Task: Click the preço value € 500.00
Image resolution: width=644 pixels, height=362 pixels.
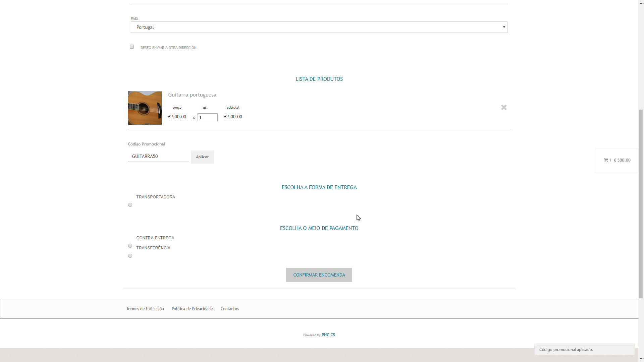Action: [x=177, y=117]
